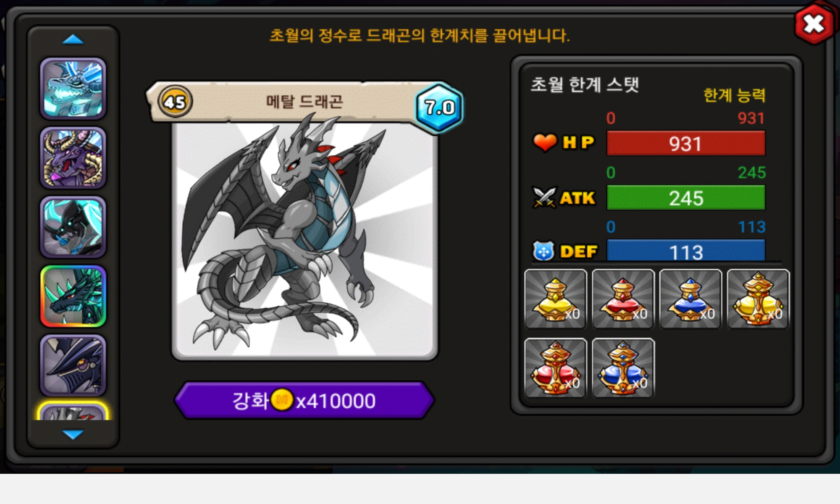
Task: Click the down arrow below dragon list
Action: tap(73, 434)
